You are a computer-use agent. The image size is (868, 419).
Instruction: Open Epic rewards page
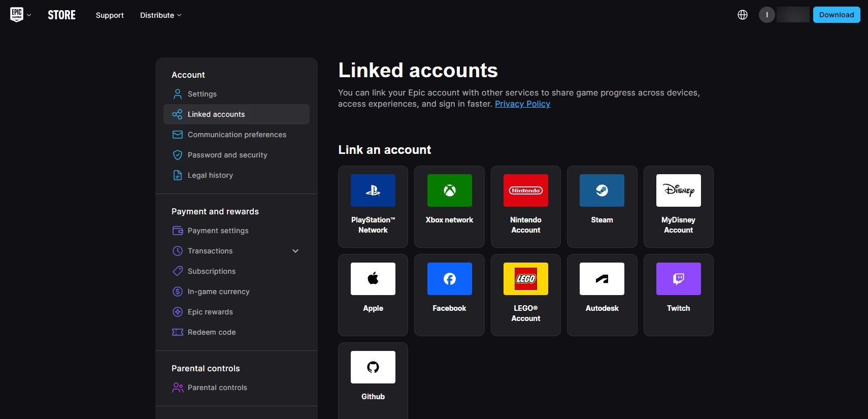point(237,312)
